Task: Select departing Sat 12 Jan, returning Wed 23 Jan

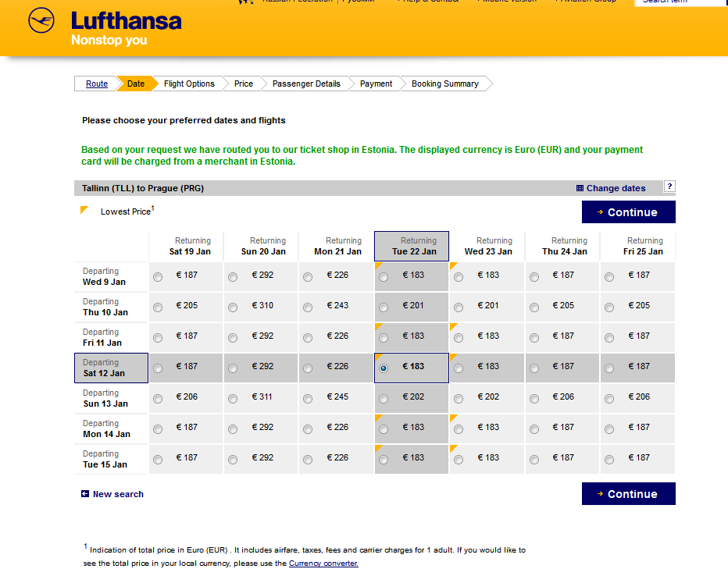Action: tap(459, 368)
